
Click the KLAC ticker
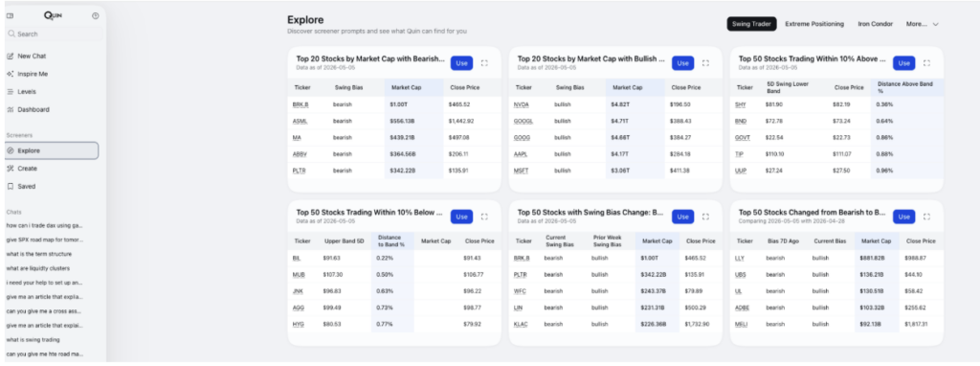point(522,324)
